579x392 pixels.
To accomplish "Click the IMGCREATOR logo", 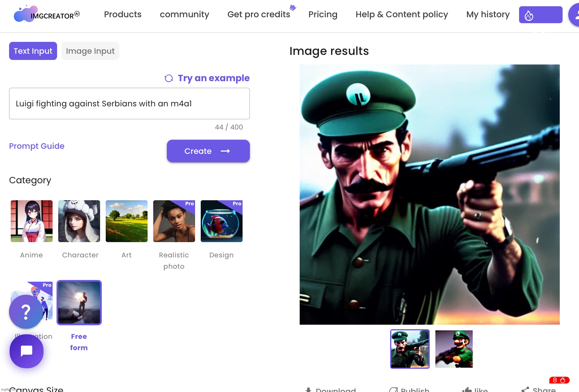I will (x=47, y=14).
